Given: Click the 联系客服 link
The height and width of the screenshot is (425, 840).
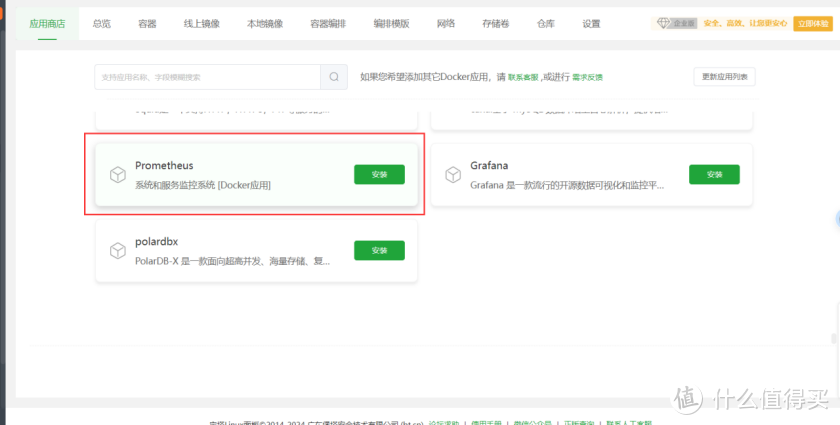Looking at the screenshot, I should pyautogui.click(x=523, y=77).
